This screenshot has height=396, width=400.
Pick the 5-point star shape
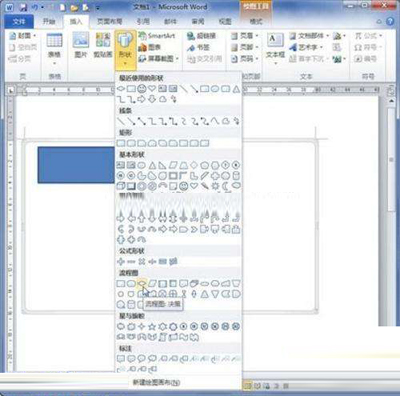pos(152,326)
